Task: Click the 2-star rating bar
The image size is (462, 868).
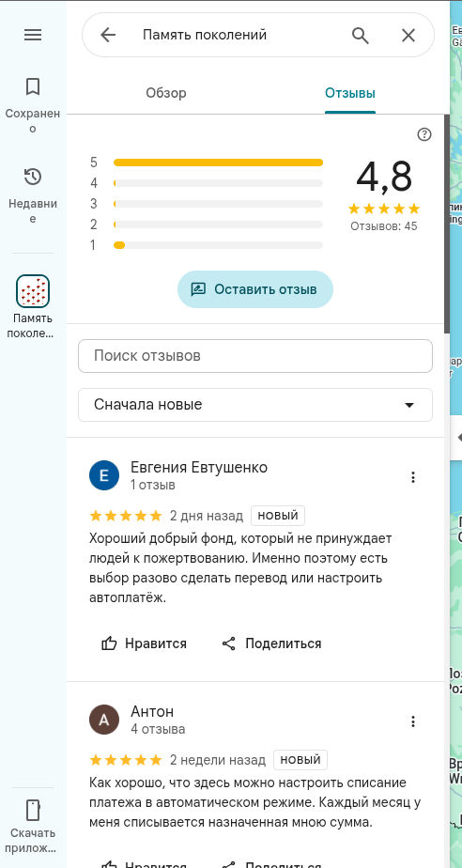Action: (218, 225)
